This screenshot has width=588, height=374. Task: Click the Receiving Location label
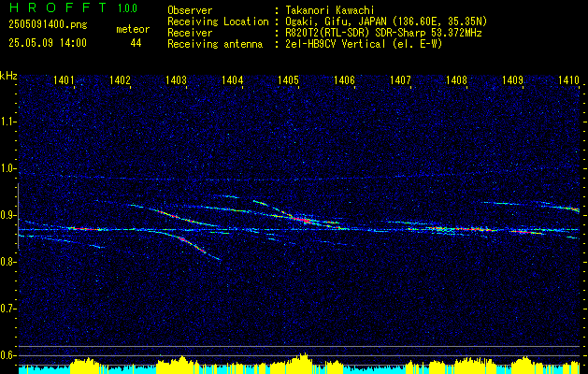[x=218, y=22]
